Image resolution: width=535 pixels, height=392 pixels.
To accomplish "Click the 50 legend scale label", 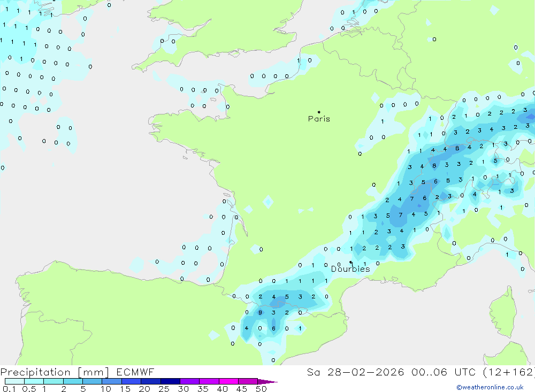I will pos(262,389).
